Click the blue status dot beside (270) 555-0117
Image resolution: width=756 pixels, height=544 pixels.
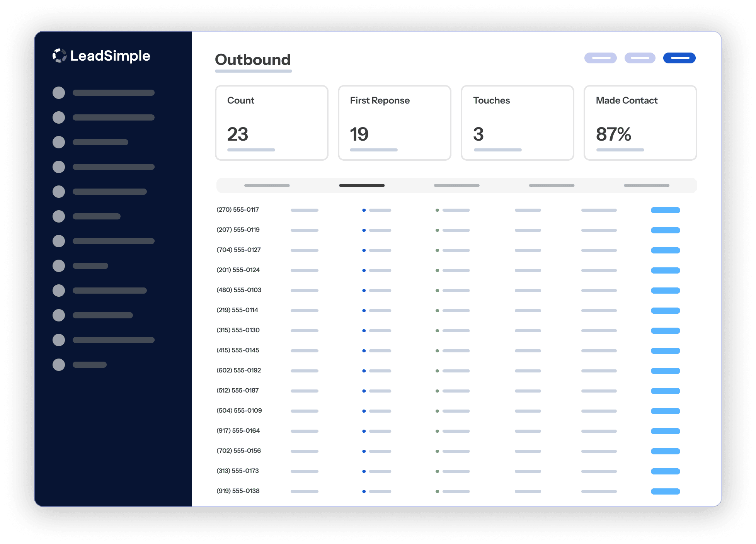[364, 210]
